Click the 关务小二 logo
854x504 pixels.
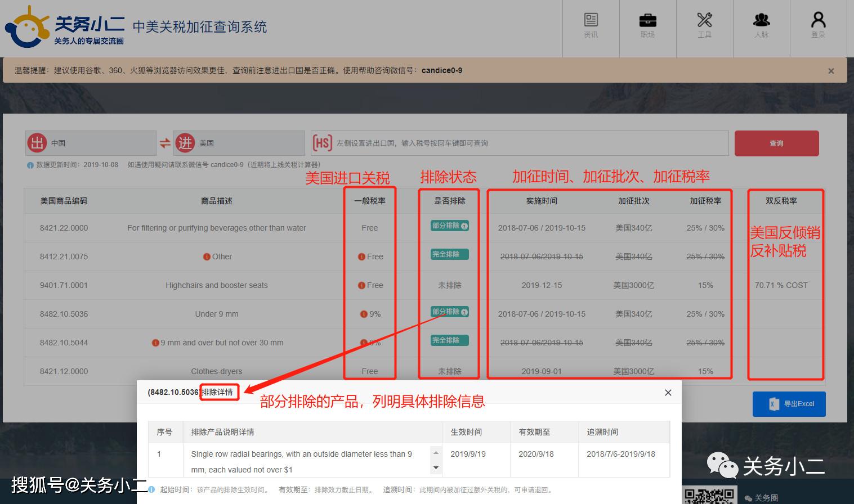click(65, 27)
